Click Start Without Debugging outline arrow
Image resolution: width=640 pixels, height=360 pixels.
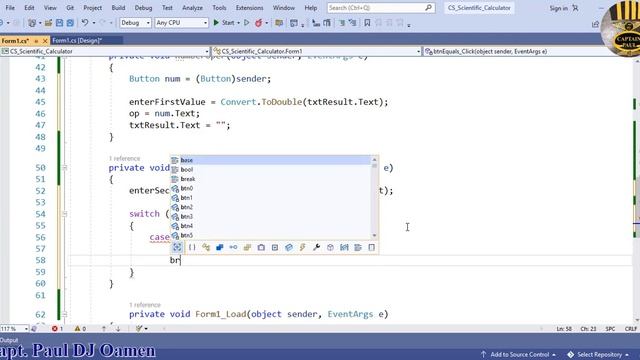(x=247, y=23)
